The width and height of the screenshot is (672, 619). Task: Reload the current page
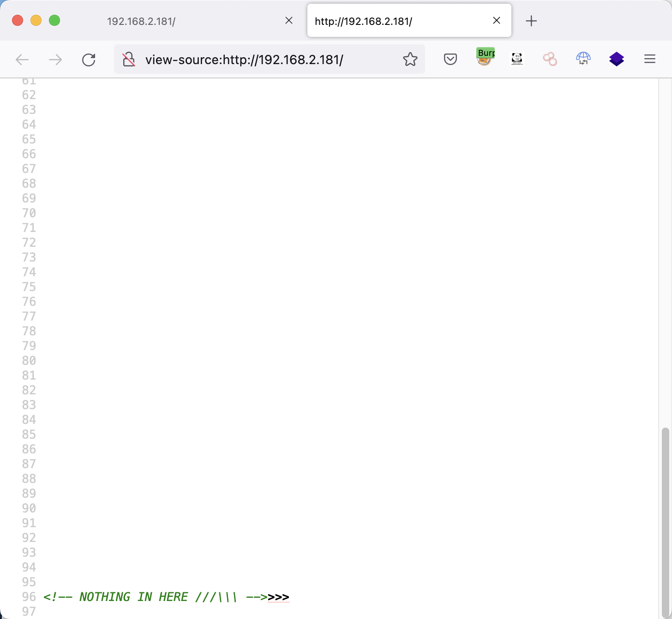coord(89,60)
